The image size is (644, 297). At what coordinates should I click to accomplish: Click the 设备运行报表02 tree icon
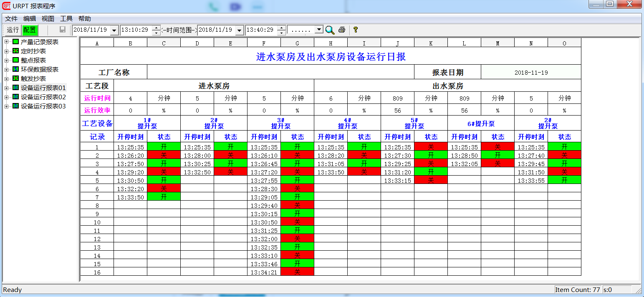pos(15,97)
